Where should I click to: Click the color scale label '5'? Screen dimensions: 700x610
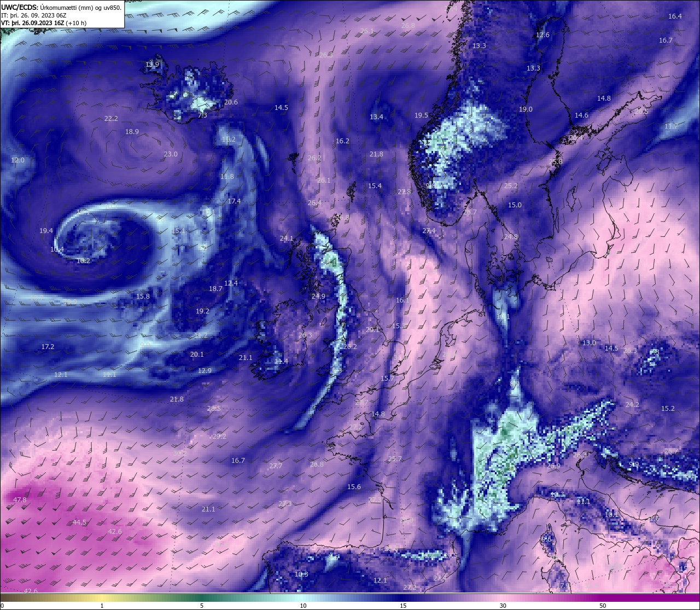(202, 606)
